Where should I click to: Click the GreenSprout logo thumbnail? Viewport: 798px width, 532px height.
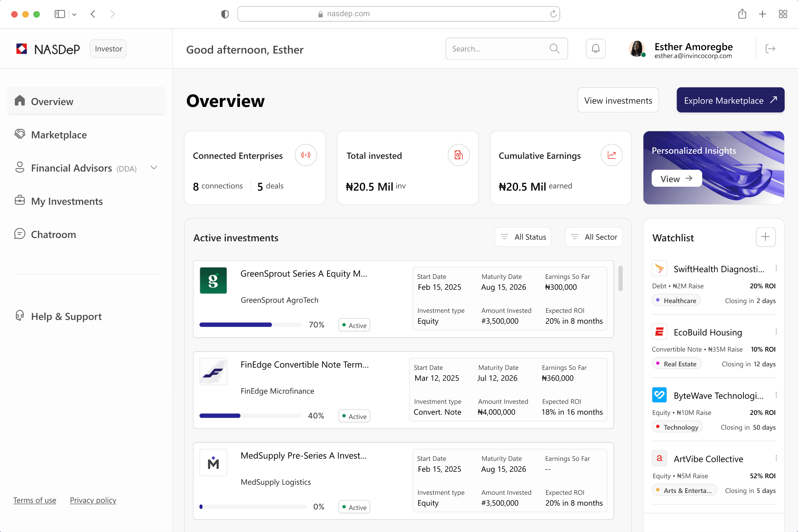coord(213,280)
